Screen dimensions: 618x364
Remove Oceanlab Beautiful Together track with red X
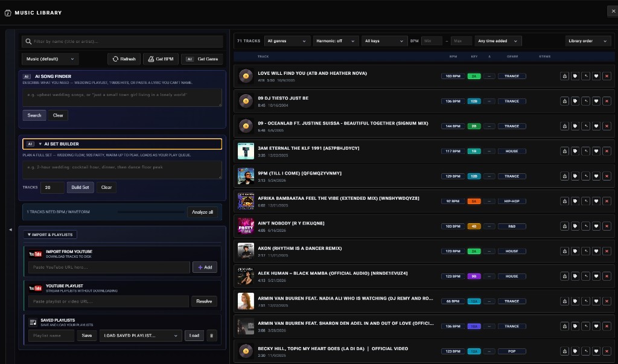pos(607,126)
